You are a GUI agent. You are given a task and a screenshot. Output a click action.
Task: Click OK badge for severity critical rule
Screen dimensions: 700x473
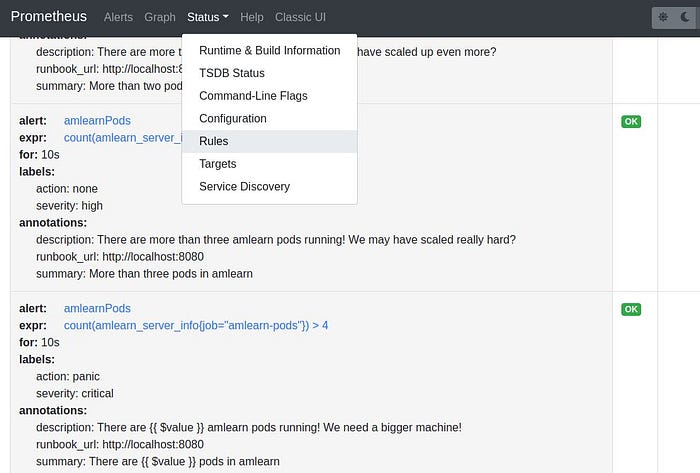click(631, 309)
